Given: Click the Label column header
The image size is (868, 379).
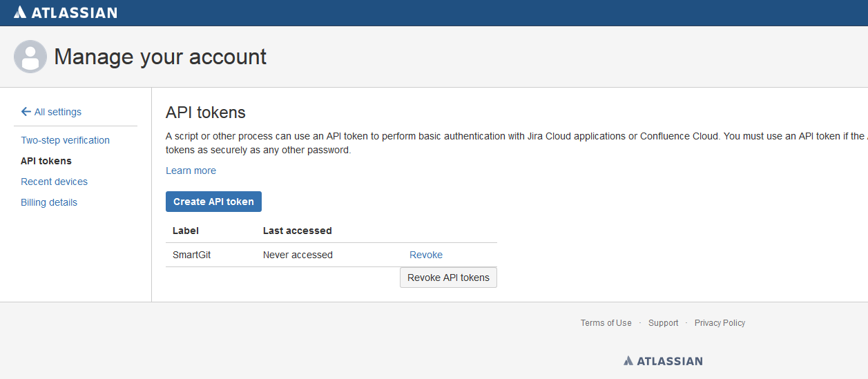Looking at the screenshot, I should (186, 231).
